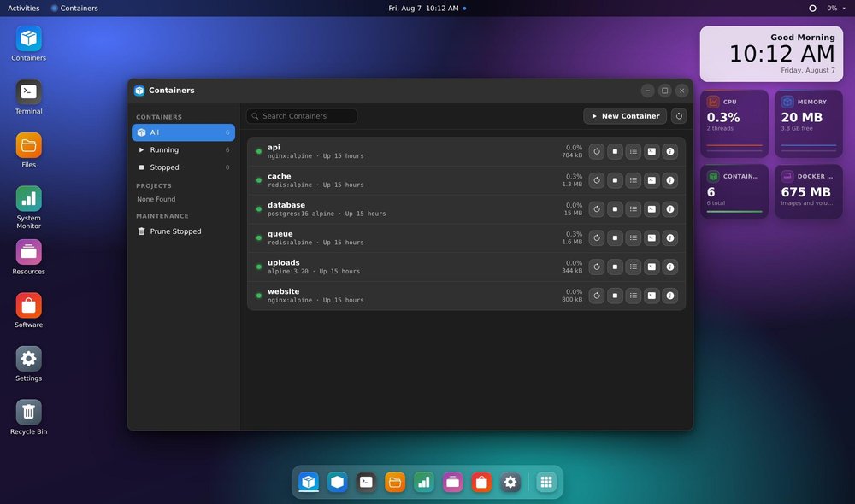Stop the api container

[x=615, y=151]
